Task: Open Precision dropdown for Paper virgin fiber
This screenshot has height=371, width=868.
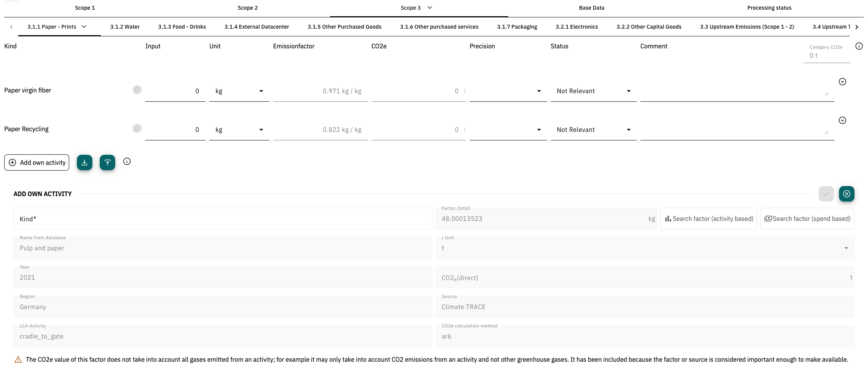Action: (508, 91)
